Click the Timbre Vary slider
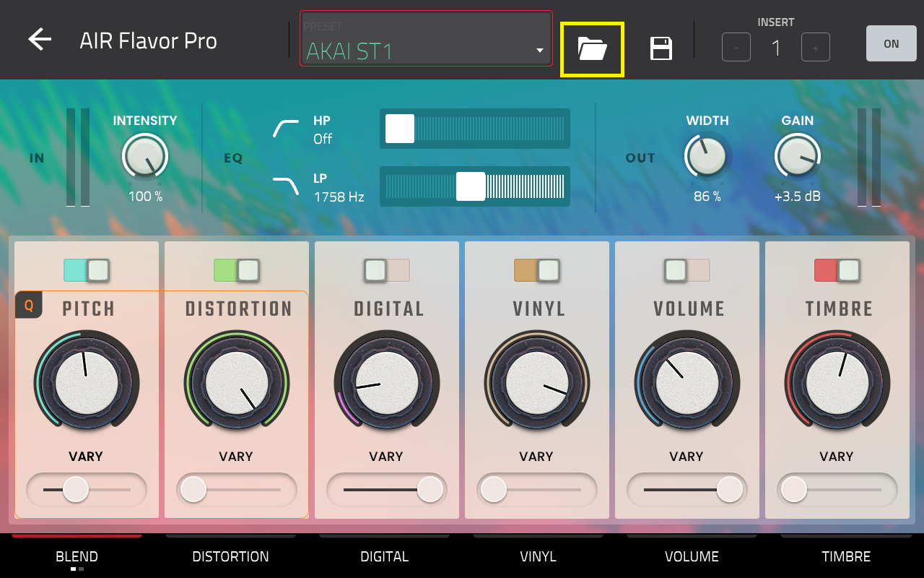This screenshot has height=578, width=924. tap(837, 490)
